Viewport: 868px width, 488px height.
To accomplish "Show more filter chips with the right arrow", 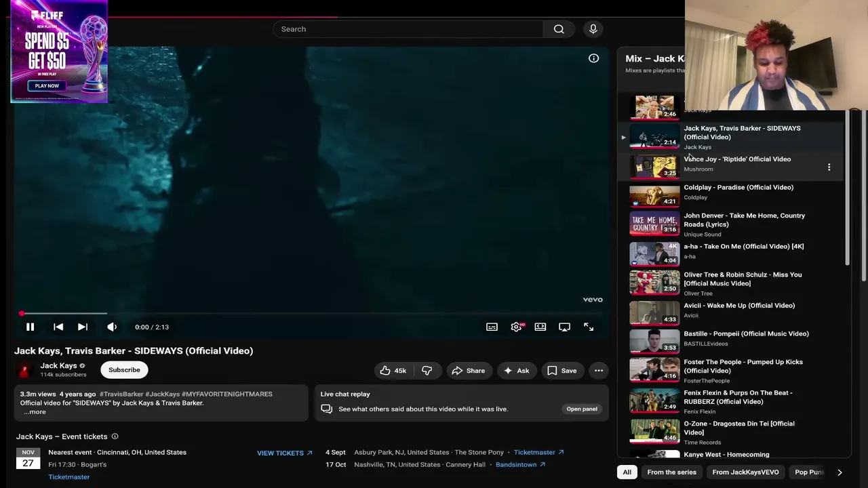I will pos(840,472).
